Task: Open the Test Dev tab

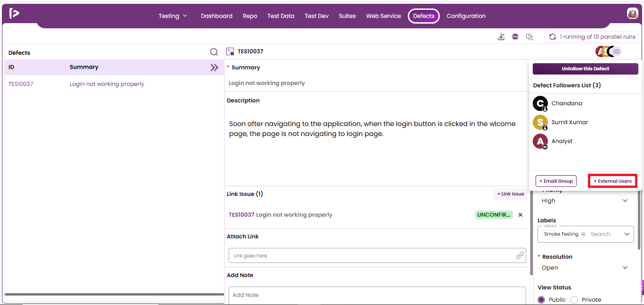Action: click(317, 16)
